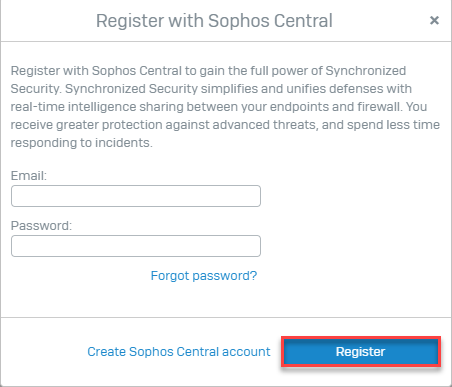Place cursor in the box under Password:

point(136,246)
